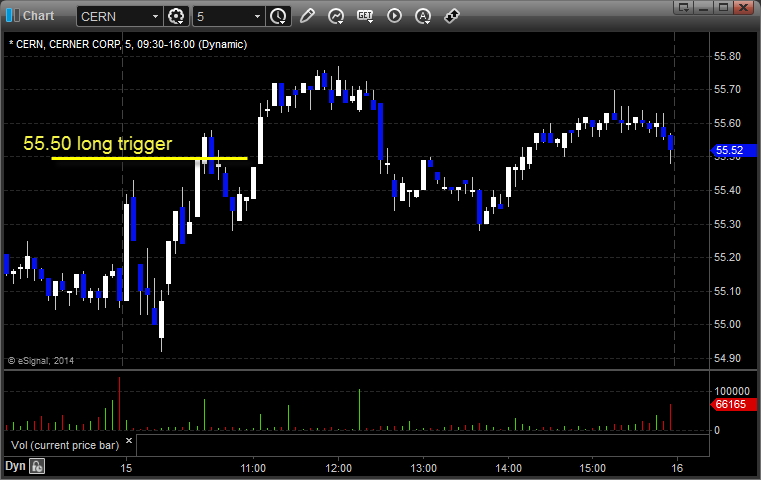Click the 12:00 time axis label

tap(338, 468)
